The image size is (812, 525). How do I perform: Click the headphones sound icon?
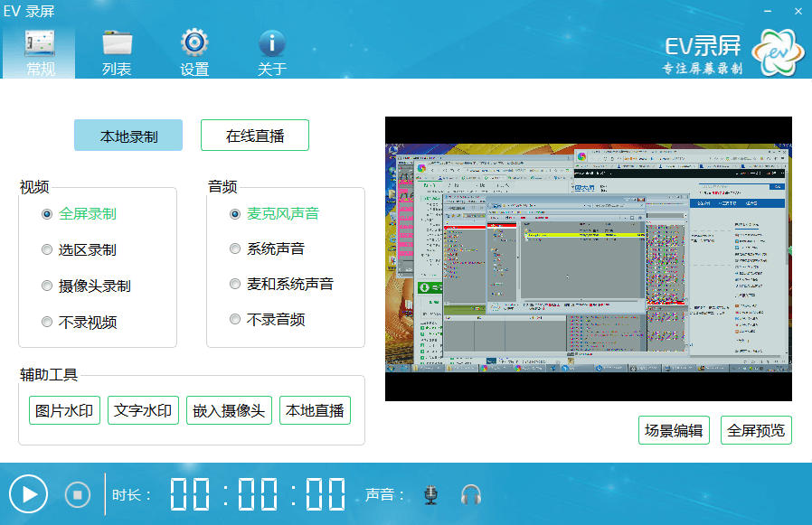471,495
